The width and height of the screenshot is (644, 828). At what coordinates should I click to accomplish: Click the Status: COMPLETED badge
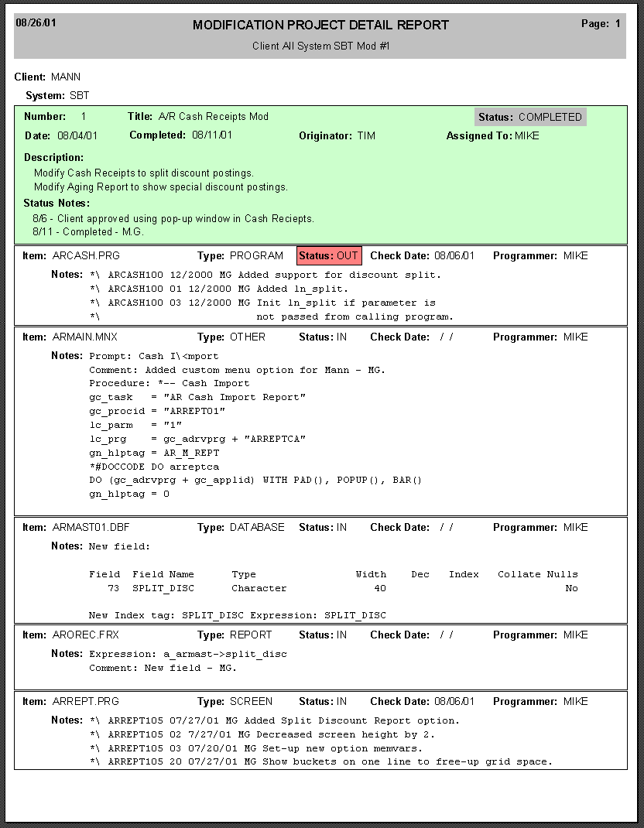530,117
